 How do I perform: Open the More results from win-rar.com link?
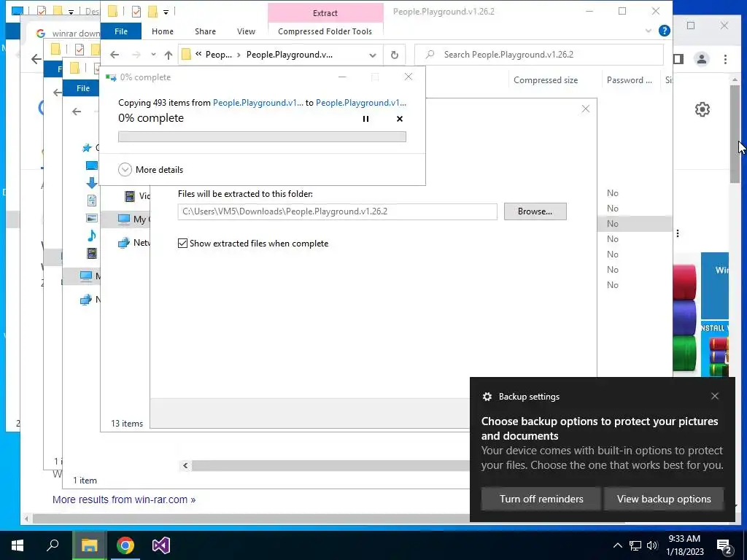(x=124, y=499)
